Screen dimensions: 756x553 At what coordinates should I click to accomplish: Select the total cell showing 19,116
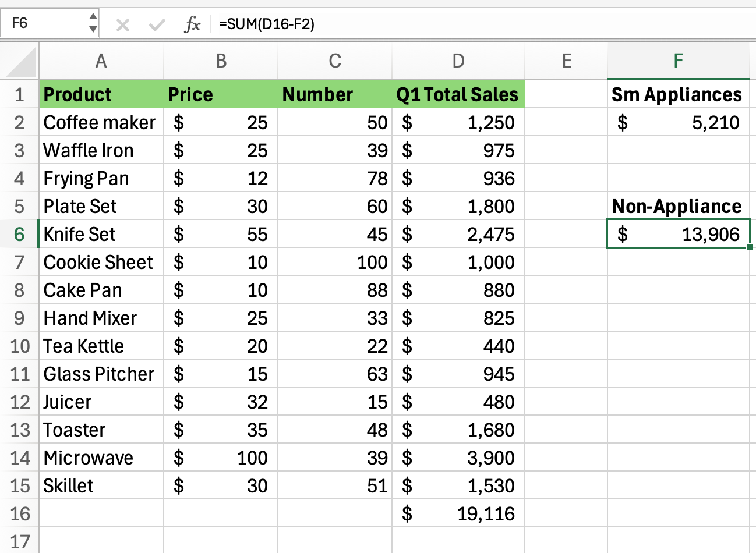click(x=458, y=513)
